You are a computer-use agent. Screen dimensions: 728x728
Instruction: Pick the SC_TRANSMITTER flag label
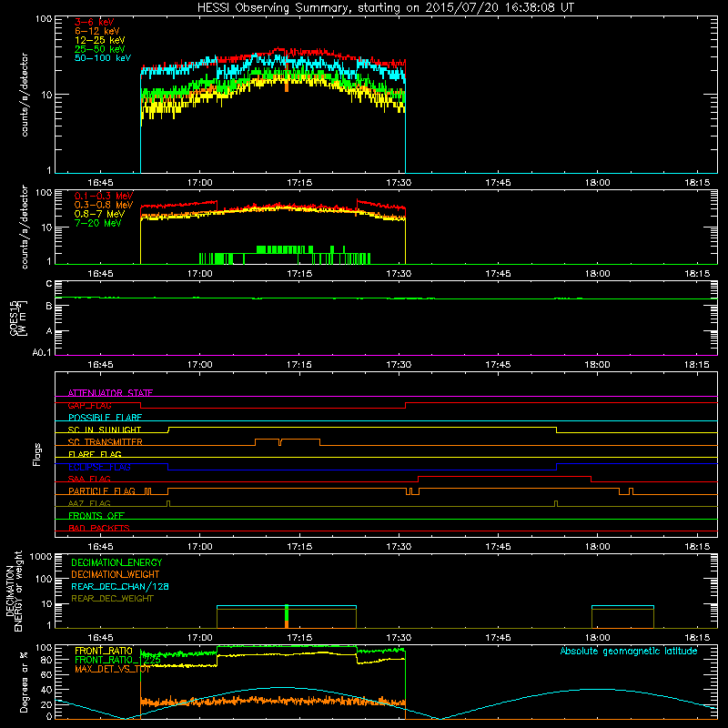pos(106,442)
